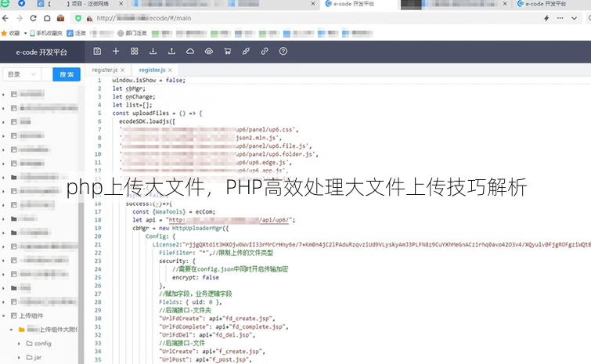Close the active register.js editor tab
Image resolution: width=591 pixels, height=364 pixels.
(170, 70)
